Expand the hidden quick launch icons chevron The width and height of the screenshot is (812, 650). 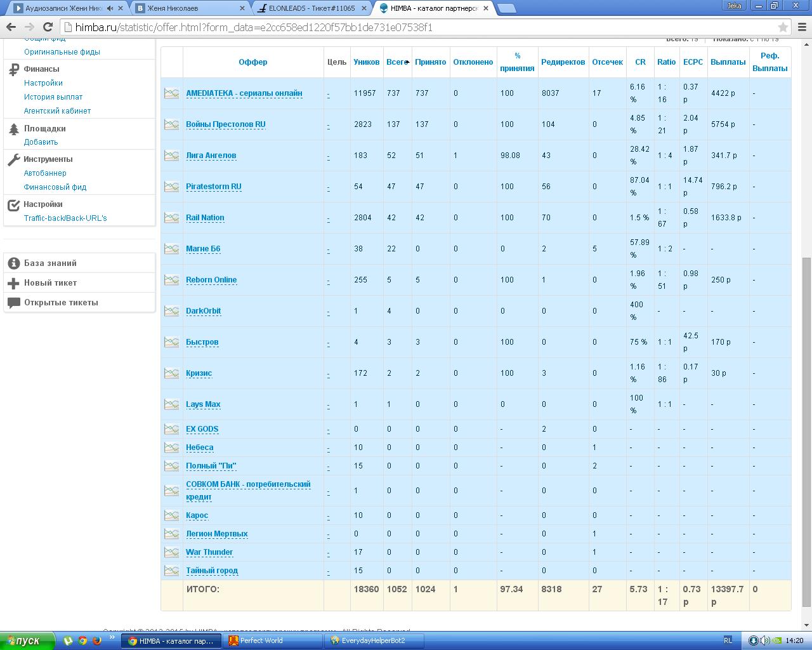coord(112,637)
